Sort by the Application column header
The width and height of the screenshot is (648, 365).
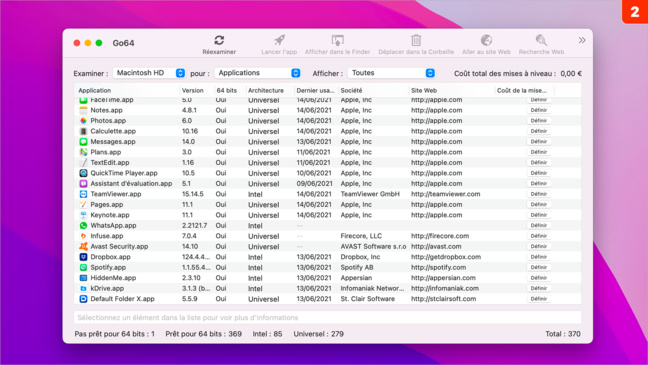95,90
